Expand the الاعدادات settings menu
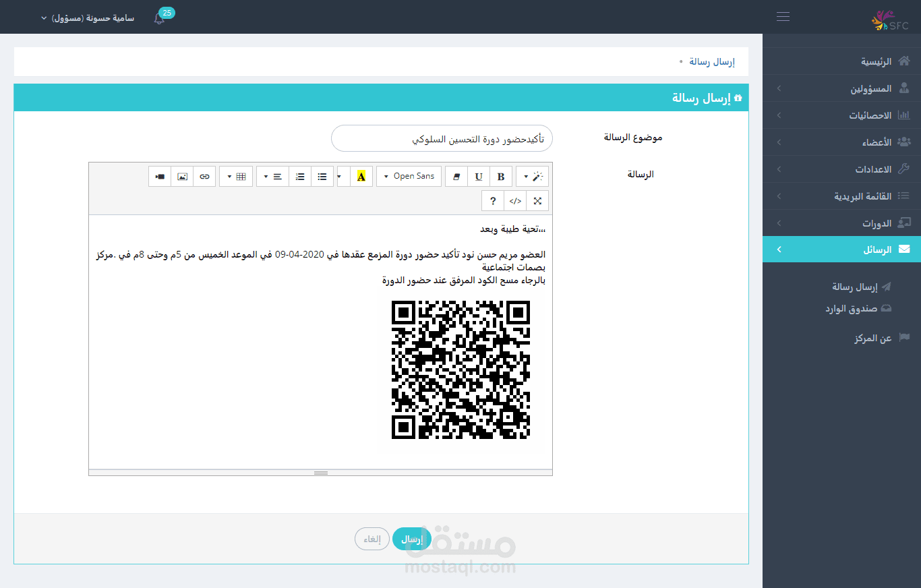The width and height of the screenshot is (921, 588). pyautogui.click(x=841, y=169)
